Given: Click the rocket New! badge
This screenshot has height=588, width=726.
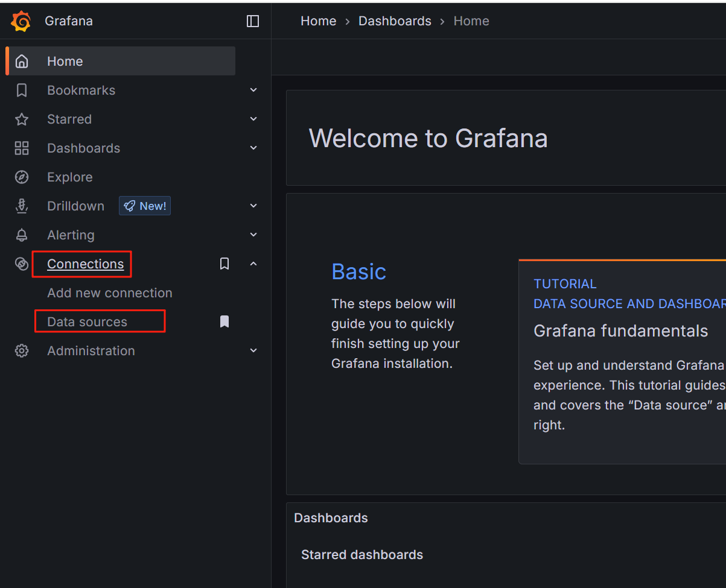Looking at the screenshot, I should [145, 206].
